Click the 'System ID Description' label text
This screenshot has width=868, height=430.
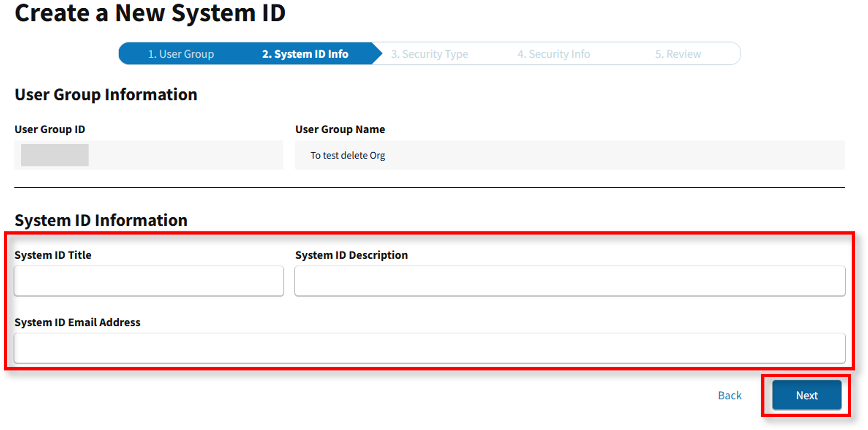(351, 255)
